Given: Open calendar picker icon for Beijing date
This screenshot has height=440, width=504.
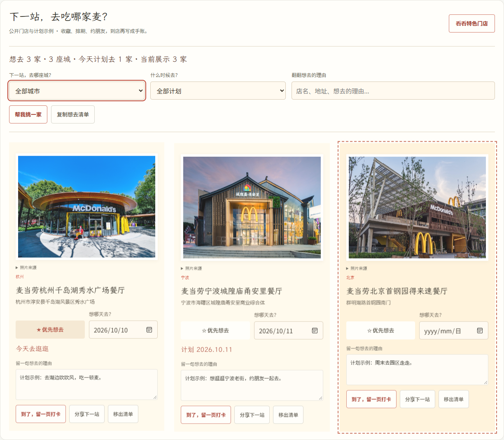Looking at the screenshot, I should [480, 331].
